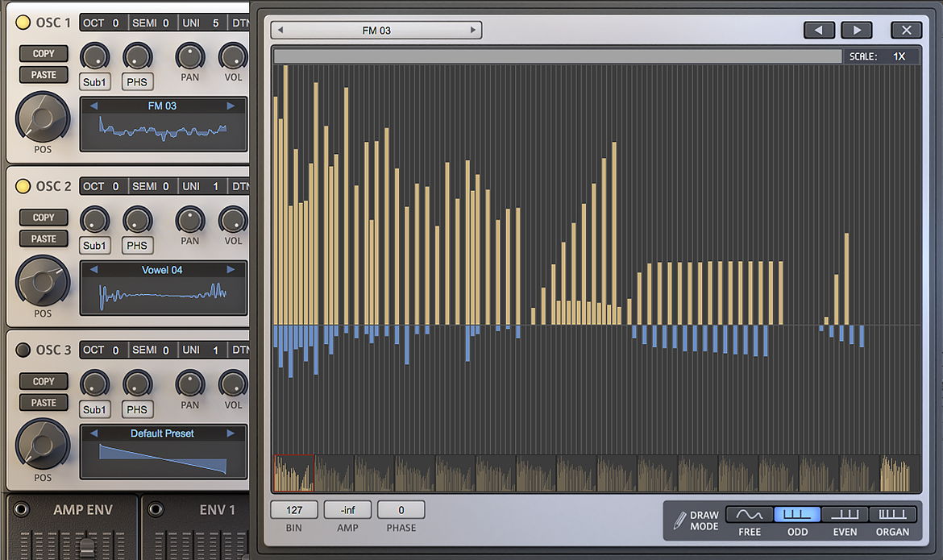This screenshot has width=943, height=560.
Task: Click the OSC 2 POS knob
Action: point(43,281)
